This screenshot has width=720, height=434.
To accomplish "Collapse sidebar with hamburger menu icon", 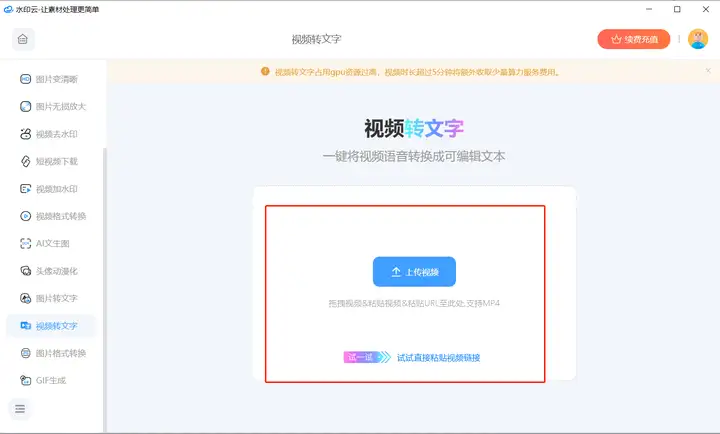I will point(20,408).
